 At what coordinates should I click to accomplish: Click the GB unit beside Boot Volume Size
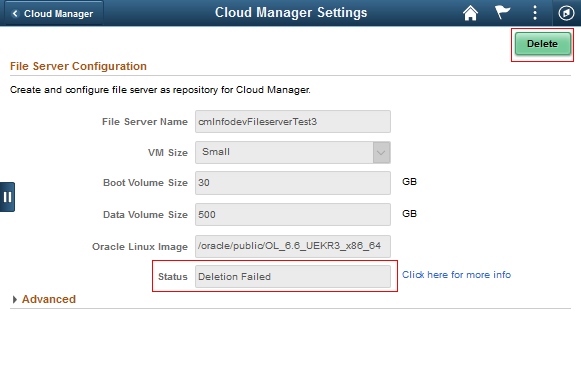point(409,182)
